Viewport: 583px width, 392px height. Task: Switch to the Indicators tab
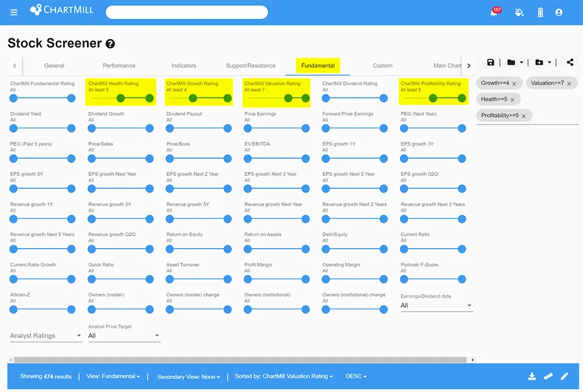(184, 65)
